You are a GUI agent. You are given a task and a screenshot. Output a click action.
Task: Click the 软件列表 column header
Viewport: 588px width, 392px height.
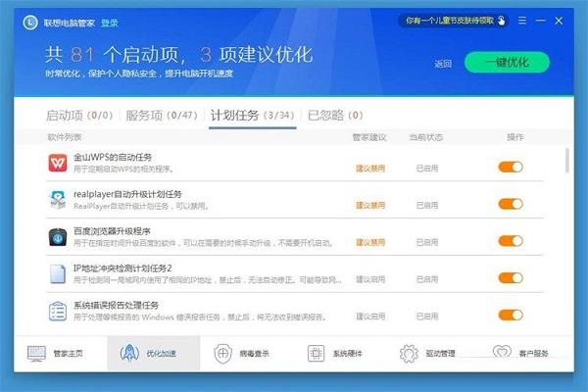coord(65,137)
